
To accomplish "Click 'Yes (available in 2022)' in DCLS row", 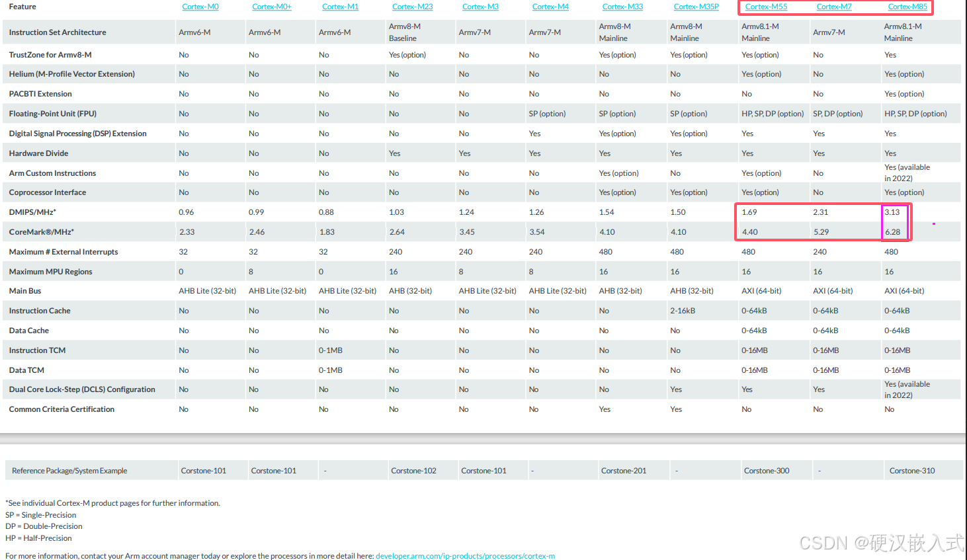I will (907, 389).
